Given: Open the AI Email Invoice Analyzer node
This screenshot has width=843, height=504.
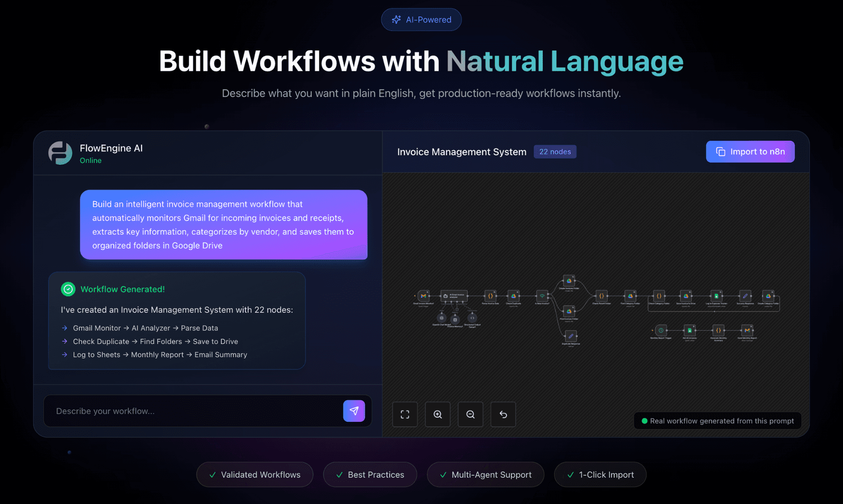Looking at the screenshot, I should 454,296.
